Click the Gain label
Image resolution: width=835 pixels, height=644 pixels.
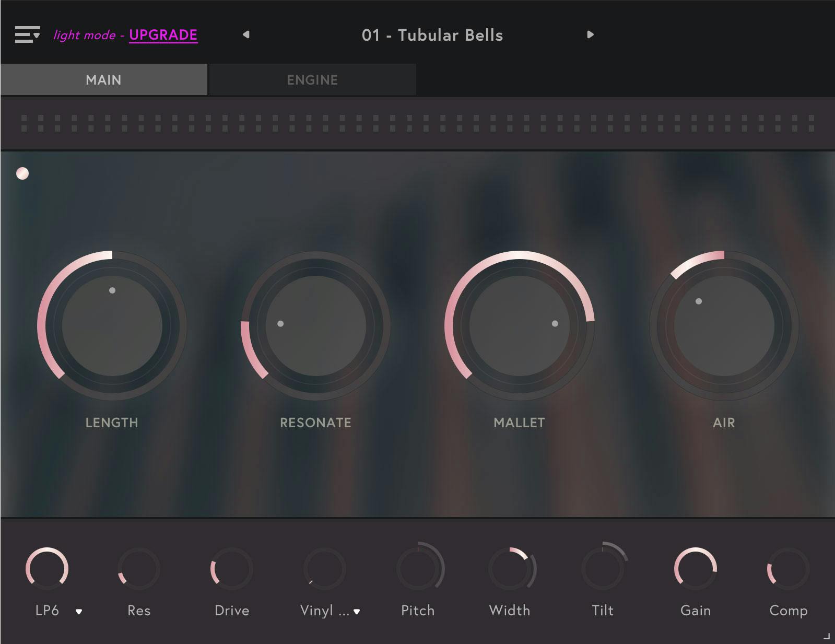click(696, 611)
